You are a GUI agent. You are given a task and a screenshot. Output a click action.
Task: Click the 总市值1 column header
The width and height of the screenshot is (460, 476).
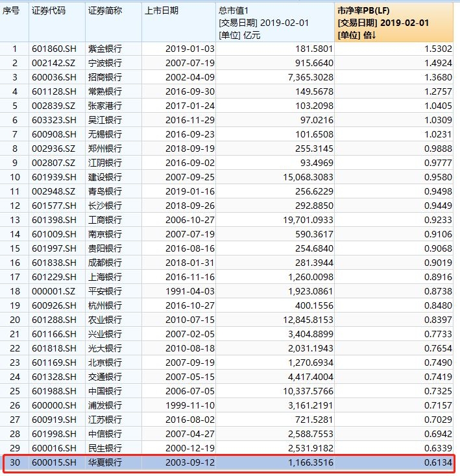pyautogui.click(x=275, y=23)
